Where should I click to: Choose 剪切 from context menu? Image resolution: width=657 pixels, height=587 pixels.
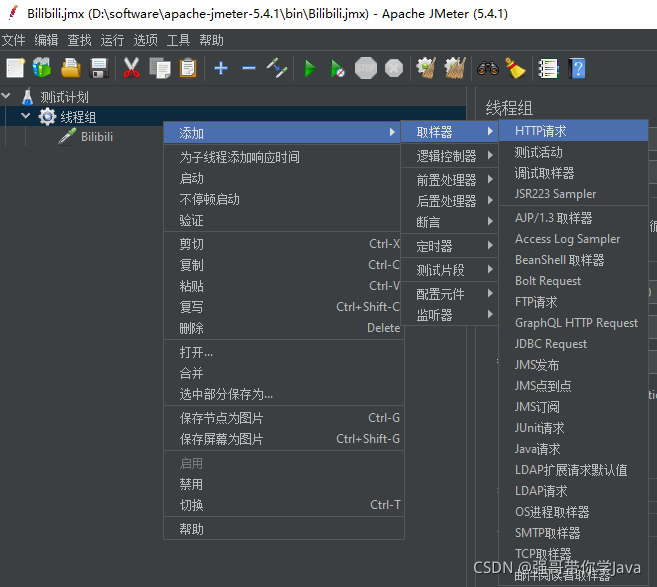point(284,244)
